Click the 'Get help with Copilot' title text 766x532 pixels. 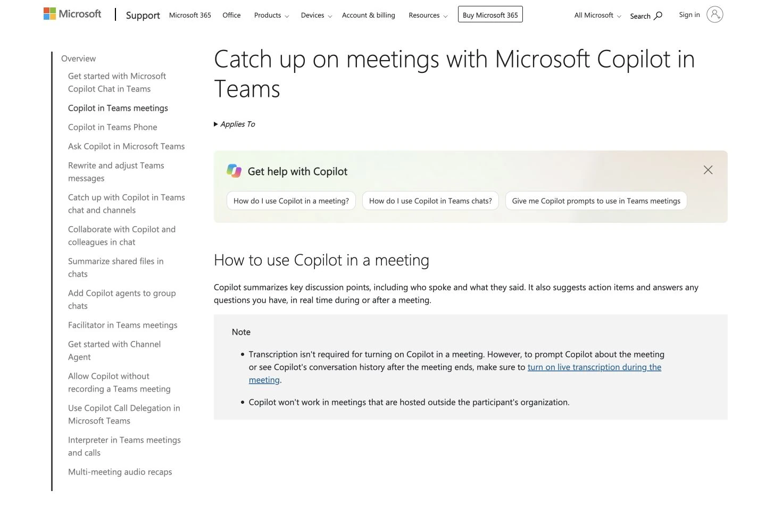point(297,171)
